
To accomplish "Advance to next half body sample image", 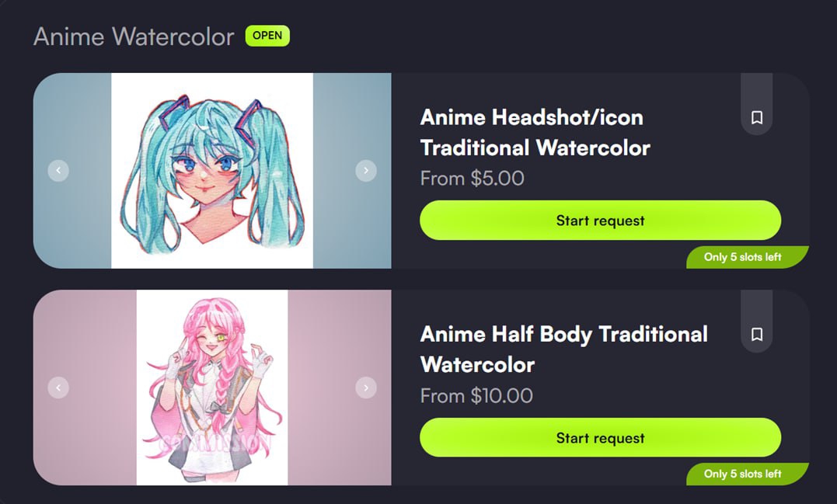I will [366, 388].
